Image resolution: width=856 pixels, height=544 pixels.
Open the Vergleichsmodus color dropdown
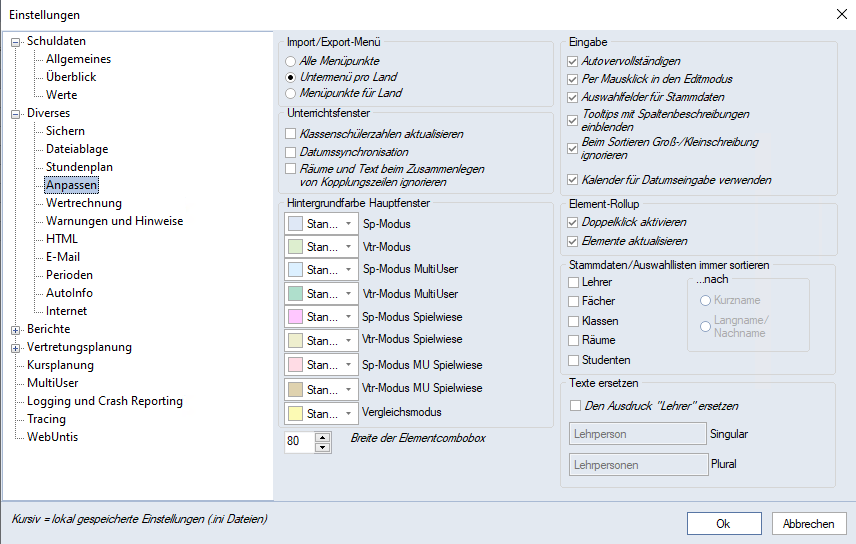[x=347, y=413]
